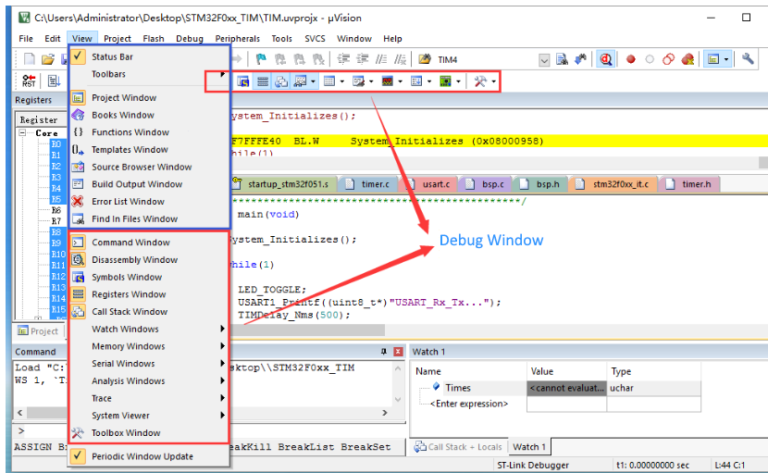Open the Books Window entry
The width and height of the screenshot is (768, 473).
[x=122, y=115]
